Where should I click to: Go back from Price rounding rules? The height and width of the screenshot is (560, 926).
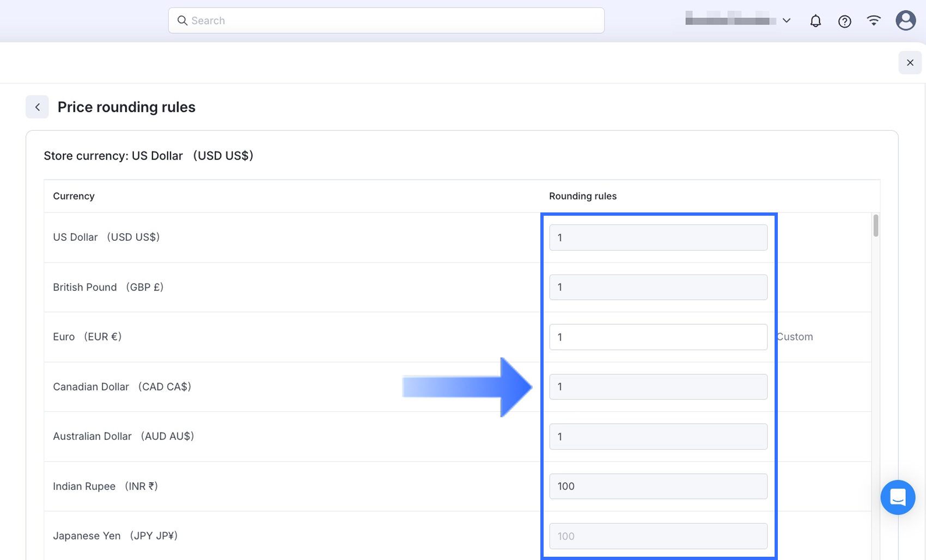pos(37,107)
